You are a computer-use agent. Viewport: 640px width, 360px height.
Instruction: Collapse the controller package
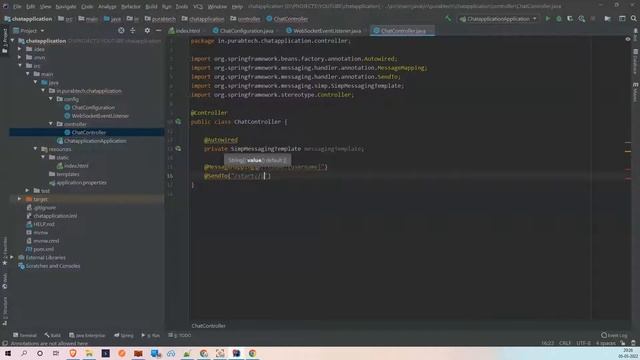click(51, 124)
